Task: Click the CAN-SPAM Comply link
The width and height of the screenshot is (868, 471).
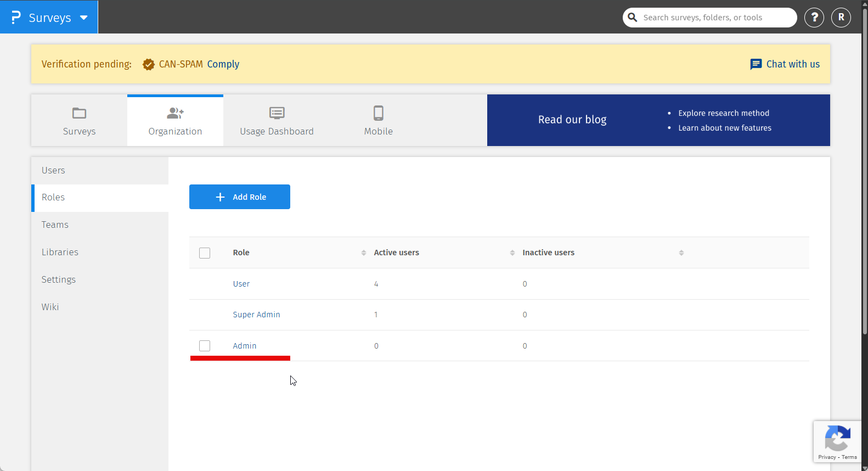Action: pyautogui.click(x=223, y=64)
